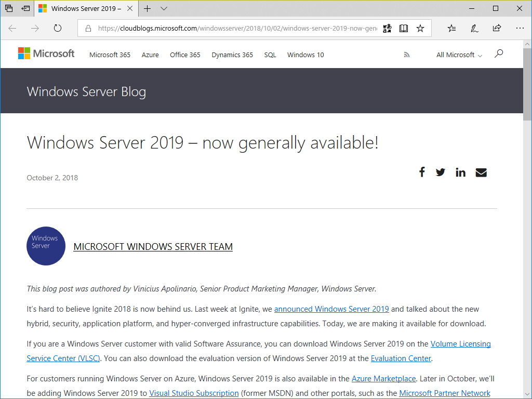The image size is (532, 399).
Task: Select the Windows Server 2019 tab
Action: [83, 8]
